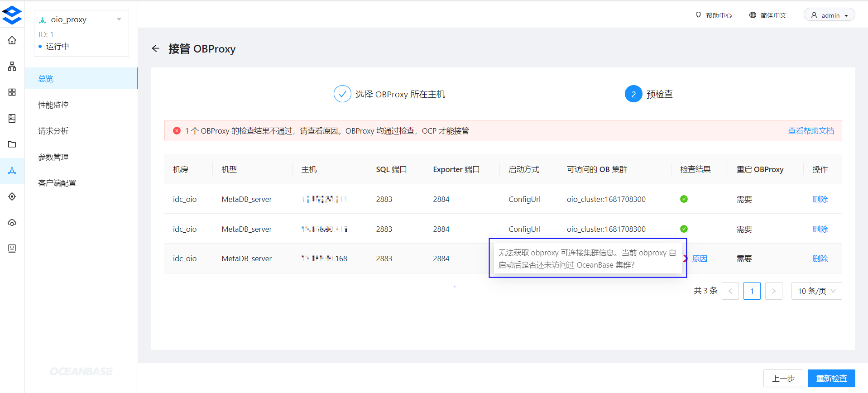Open the cloud icon in the sidebar
This screenshot has height=393, width=868.
coord(12,223)
